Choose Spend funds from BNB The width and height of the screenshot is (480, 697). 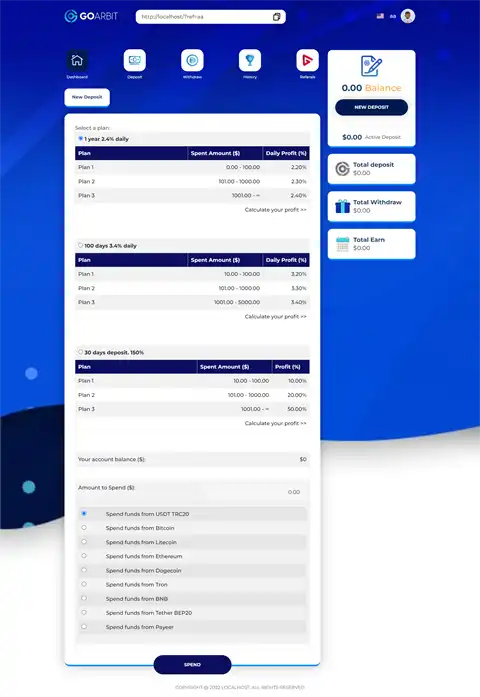click(84, 598)
